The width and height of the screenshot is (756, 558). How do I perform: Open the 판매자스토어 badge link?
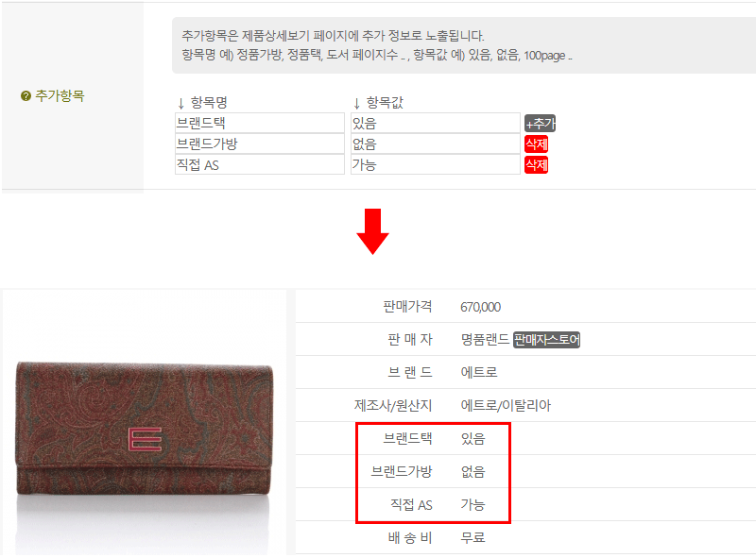(546, 340)
